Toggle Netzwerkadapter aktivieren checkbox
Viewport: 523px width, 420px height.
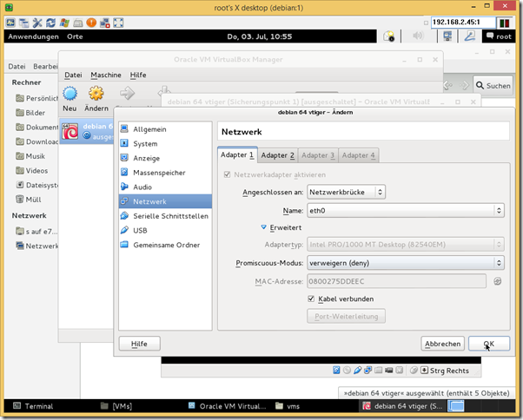(x=227, y=174)
